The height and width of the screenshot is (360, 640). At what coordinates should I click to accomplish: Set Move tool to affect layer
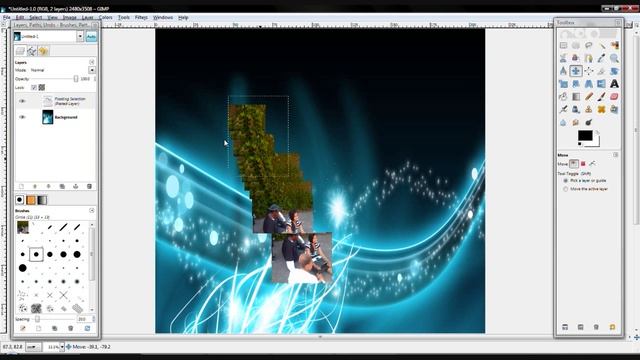[574, 164]
